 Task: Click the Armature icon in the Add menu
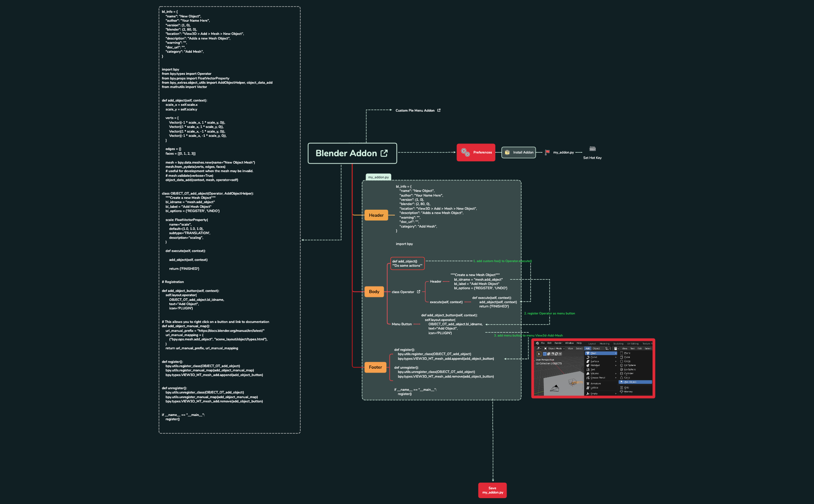pos(588,383)
